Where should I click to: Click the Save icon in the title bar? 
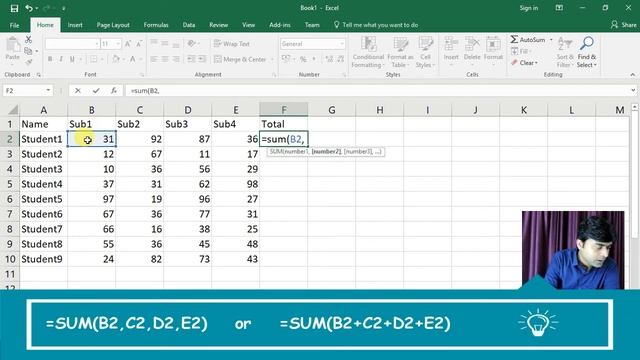point(14,8)
